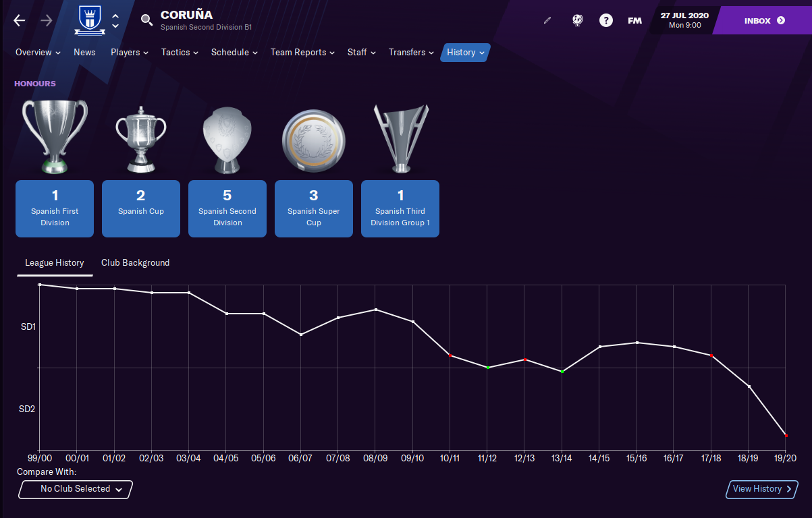The height and width of the screenshot is (518, 812).
Task: Click the 18/19 season data point
Action: pyautogui.click(x=749, y=386)
